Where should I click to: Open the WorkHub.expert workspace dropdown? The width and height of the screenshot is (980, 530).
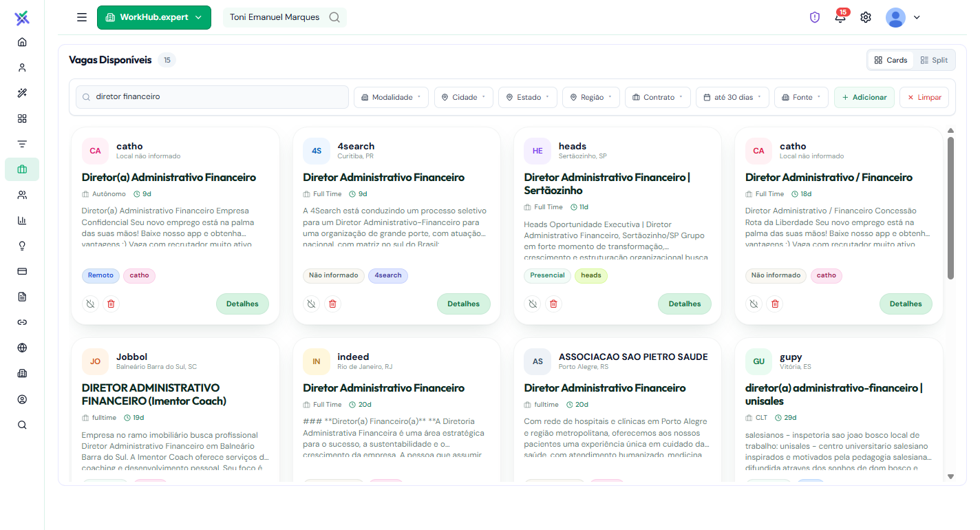tap(154, 17)
